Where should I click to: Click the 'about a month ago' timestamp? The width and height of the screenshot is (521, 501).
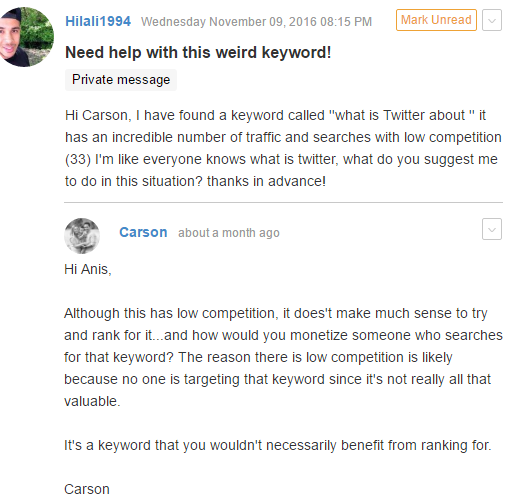pos(229,233)
